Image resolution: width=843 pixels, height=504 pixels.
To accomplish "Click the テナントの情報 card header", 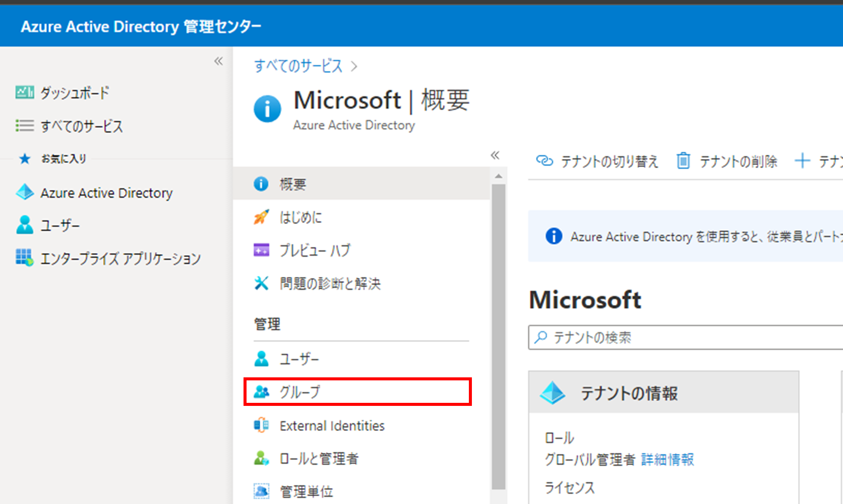I will point(664,392).
